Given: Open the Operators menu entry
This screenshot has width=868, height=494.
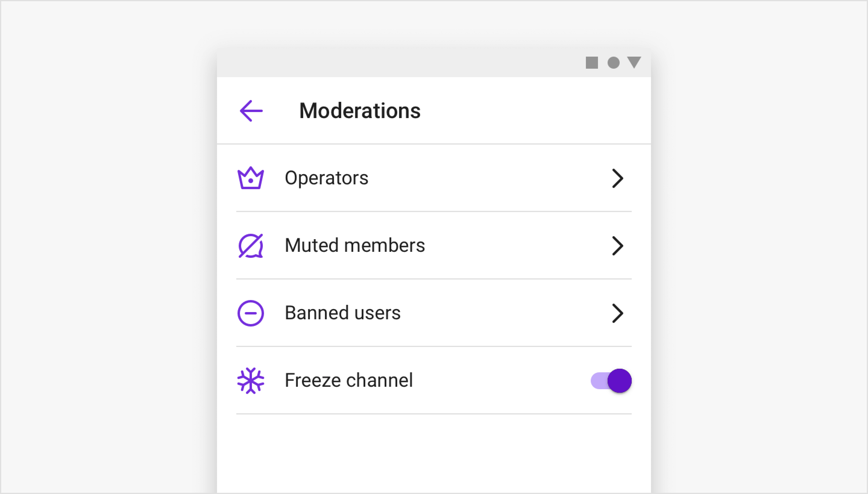Looking at the screenshot, I should click(x=434, y=178).
